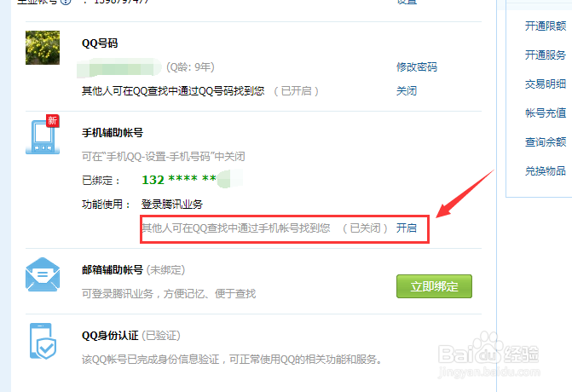Click the red 新 badge on phone icon
This screenshot has width=572, height=392.
[x=53, y=121]
